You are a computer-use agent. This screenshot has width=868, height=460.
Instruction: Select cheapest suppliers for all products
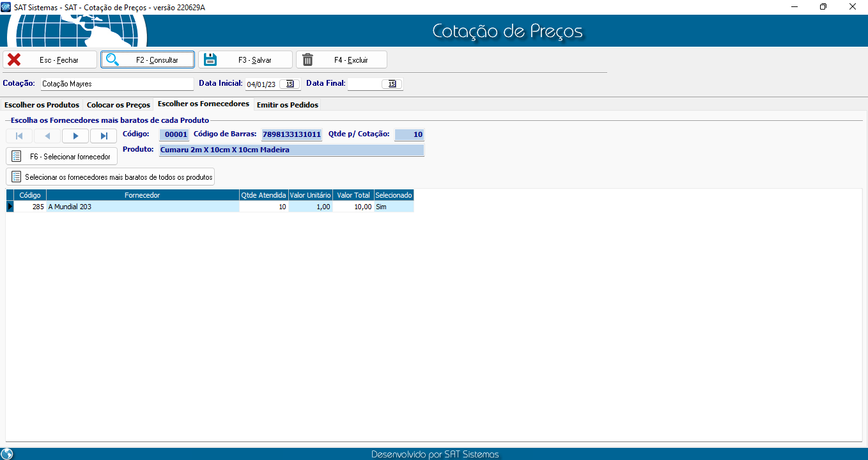111,177
